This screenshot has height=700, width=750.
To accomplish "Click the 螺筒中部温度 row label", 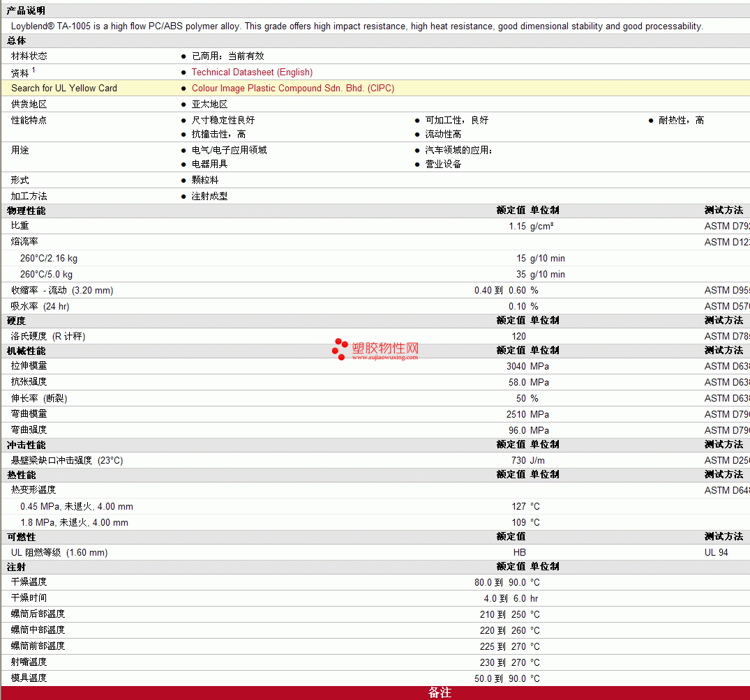I will (38, 631).
